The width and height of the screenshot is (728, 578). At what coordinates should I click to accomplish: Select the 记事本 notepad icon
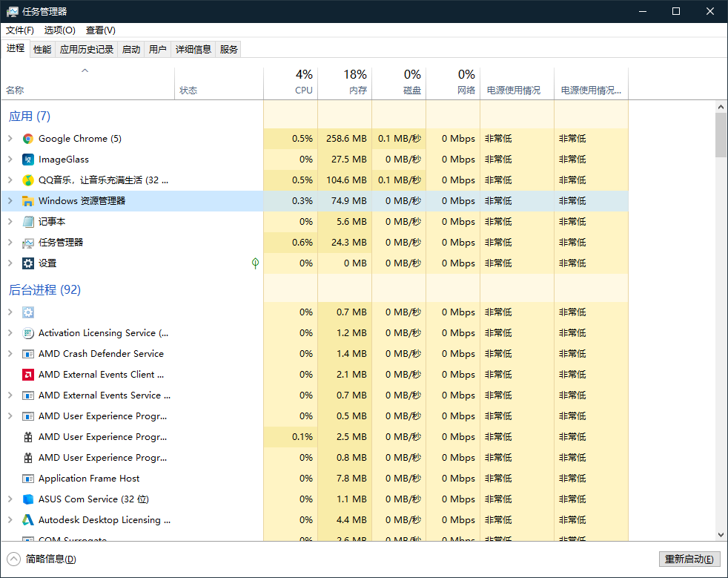[x=27, y=221]
